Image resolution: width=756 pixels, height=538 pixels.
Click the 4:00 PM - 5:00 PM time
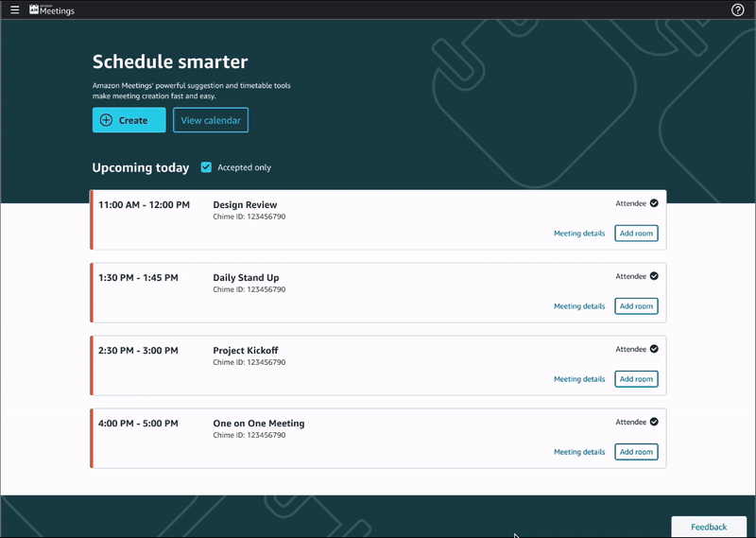pos(138,424)
